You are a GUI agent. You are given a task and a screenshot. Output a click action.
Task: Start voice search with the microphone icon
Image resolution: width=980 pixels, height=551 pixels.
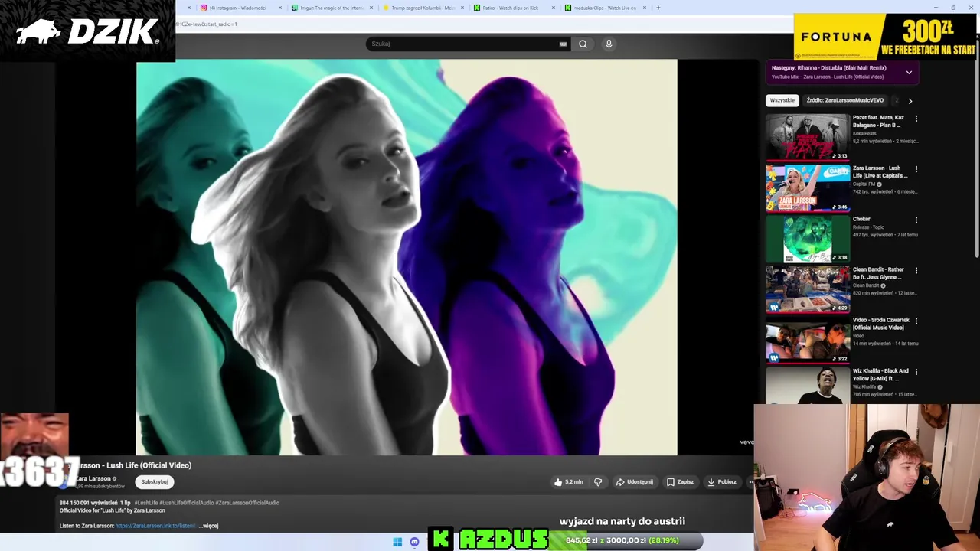click(609, 44)
